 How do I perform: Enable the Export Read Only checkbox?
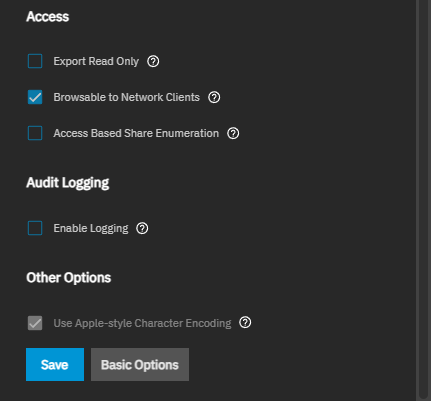35,61
